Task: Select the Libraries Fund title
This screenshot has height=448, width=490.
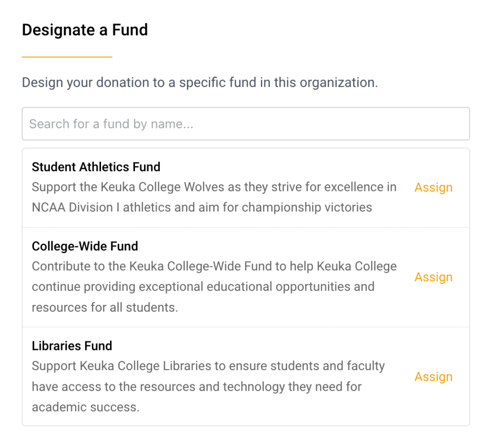Action: click(72, 346)
